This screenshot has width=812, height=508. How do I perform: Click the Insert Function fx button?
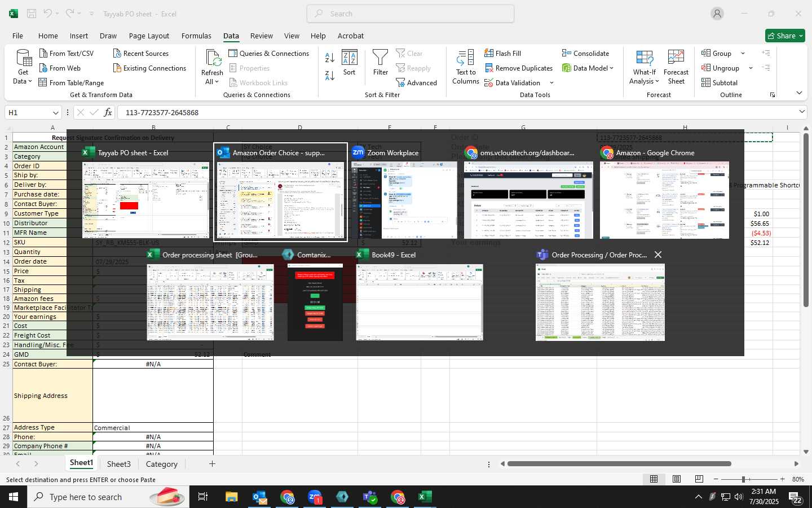(x=108, y=112)
